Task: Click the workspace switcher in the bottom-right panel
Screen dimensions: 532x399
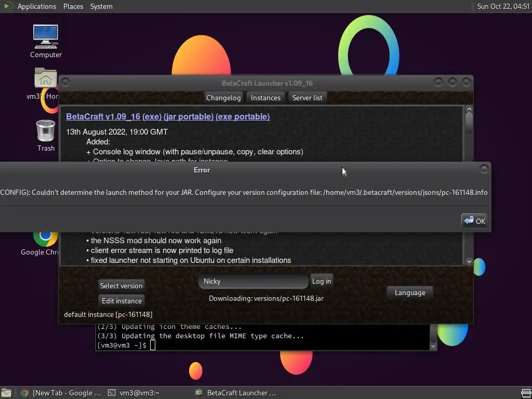Action: pyautogui.click(x=526, y=393)
